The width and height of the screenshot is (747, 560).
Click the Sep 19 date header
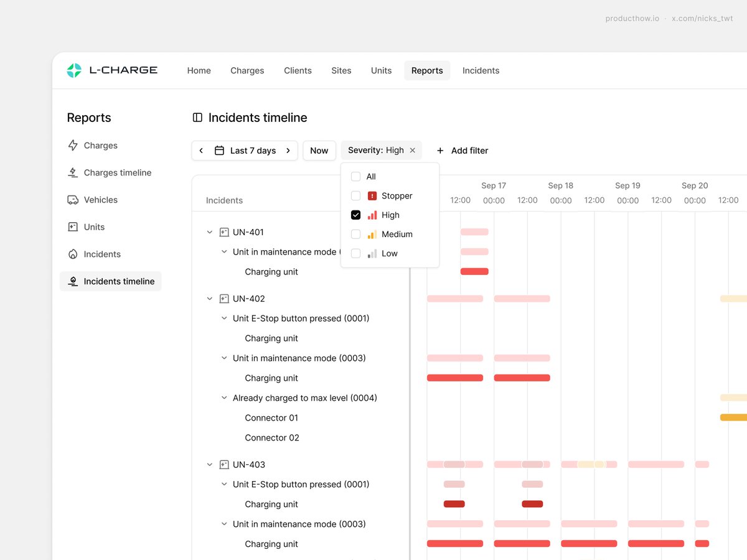pos(627,185)
